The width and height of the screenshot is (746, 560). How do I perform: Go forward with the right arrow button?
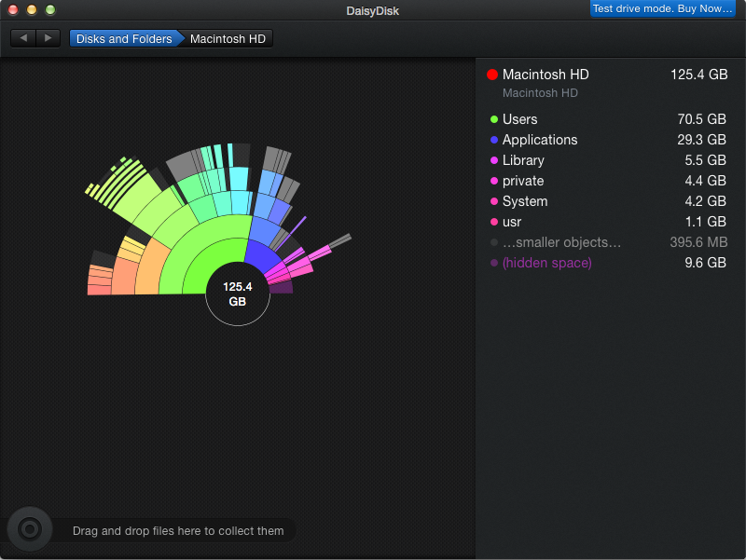pos(48,38)
